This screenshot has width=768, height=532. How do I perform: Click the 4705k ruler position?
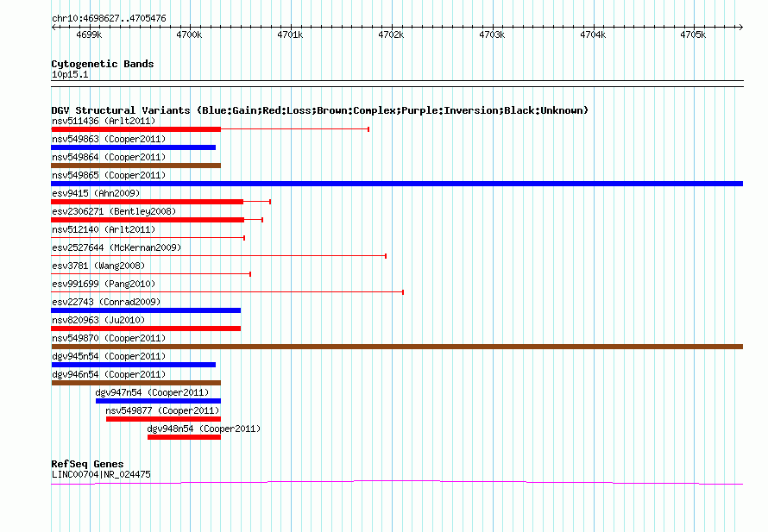tap(693, 34)
